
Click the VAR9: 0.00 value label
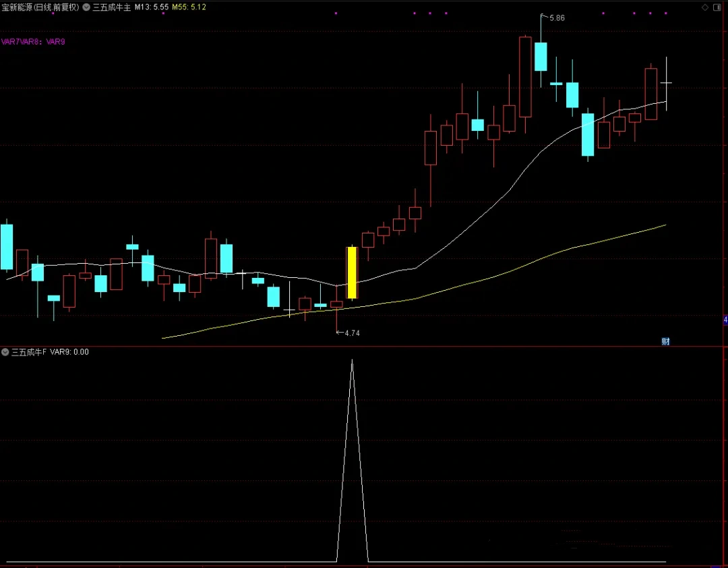[x=69, y=352]
